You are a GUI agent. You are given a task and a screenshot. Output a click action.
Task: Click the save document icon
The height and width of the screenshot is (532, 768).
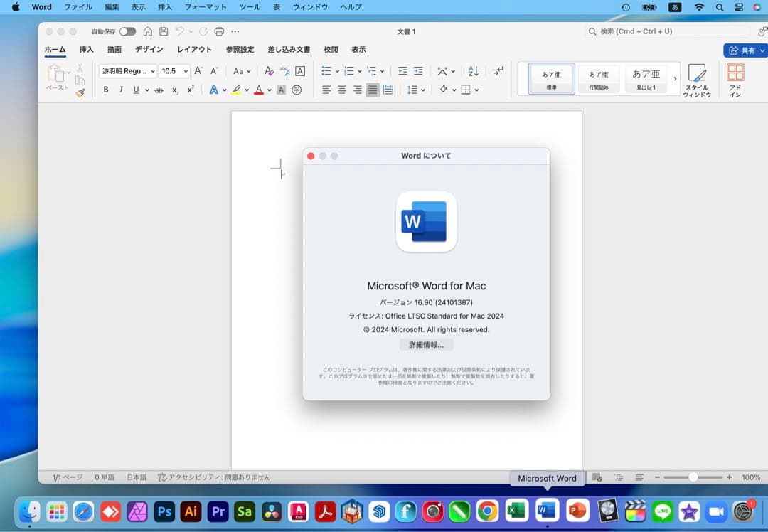[x=164, y=31]
